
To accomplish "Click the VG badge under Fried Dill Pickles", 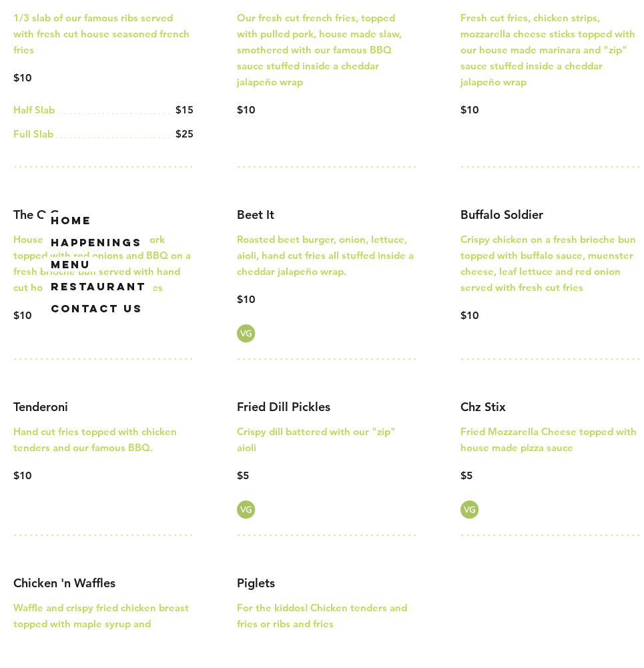I will click(x=246, y=510).
